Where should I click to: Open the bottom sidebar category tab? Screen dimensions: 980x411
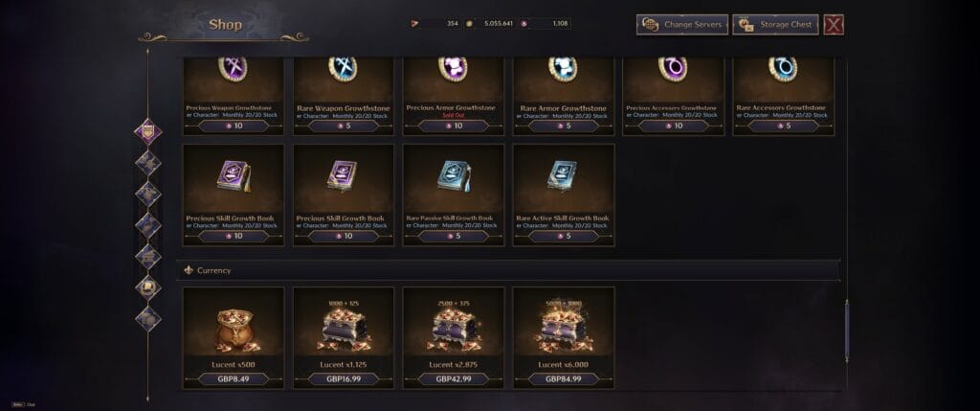tap(148, 318)
